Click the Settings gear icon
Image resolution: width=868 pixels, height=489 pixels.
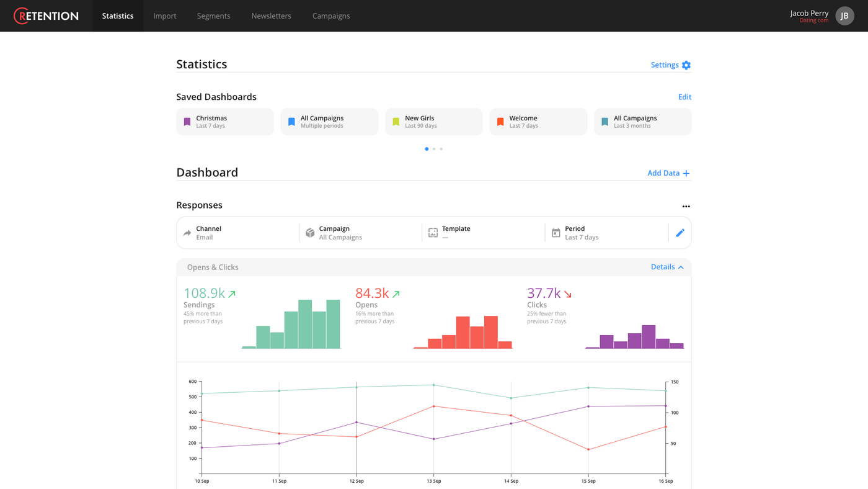tap(686, 65)
